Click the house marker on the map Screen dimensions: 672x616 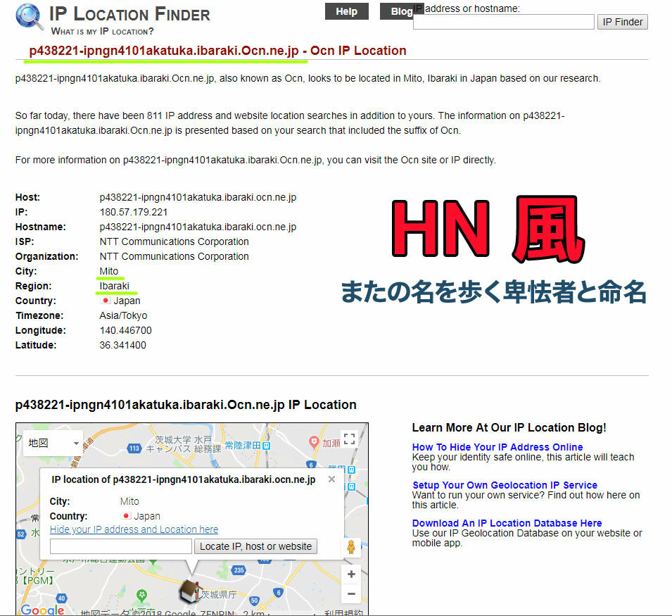pyautogui.click(x=190, y=591)
